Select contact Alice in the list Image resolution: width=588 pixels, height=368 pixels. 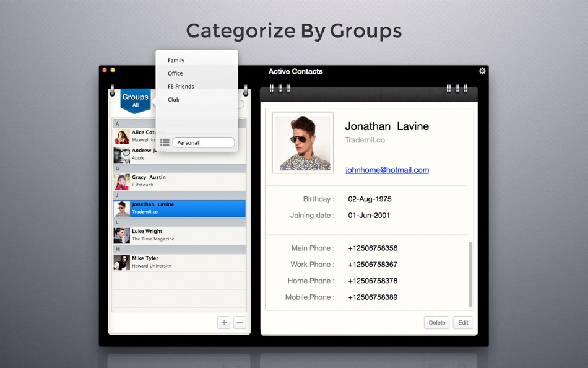179,136
